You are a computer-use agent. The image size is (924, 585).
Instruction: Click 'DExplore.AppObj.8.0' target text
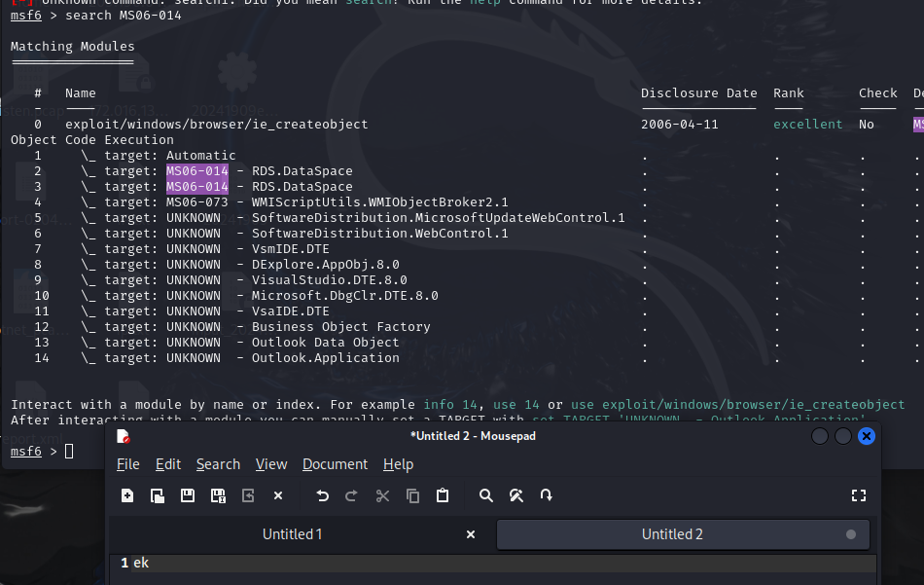click(325, 265)
